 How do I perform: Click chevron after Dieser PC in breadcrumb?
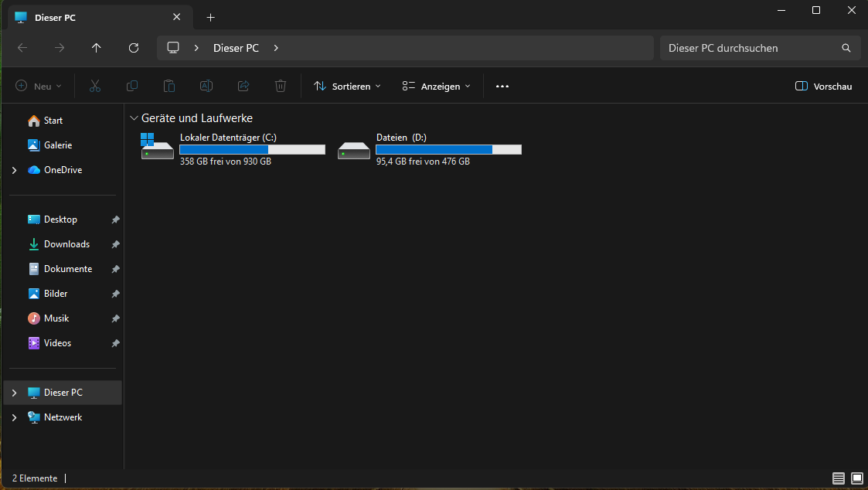point(276,48)
